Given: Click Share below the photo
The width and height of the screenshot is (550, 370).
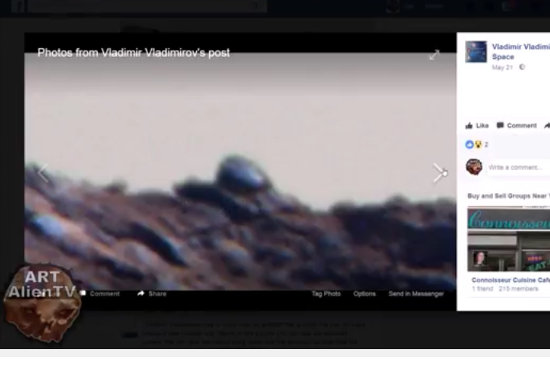Looking at the screenshot, I should pos(152,294).
